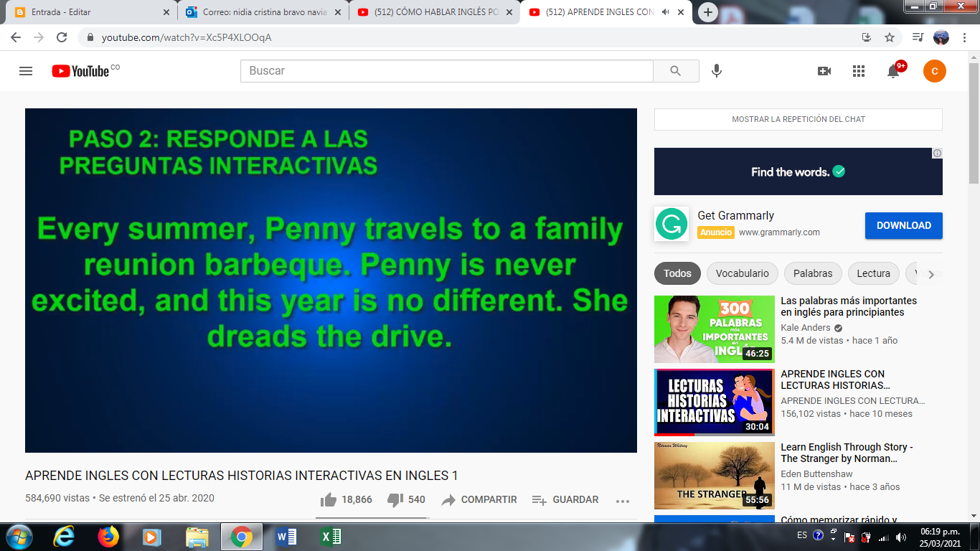Click the ES language indicator in tray
Viewport: 980px width, 551px height.
(x=802, y=535)
